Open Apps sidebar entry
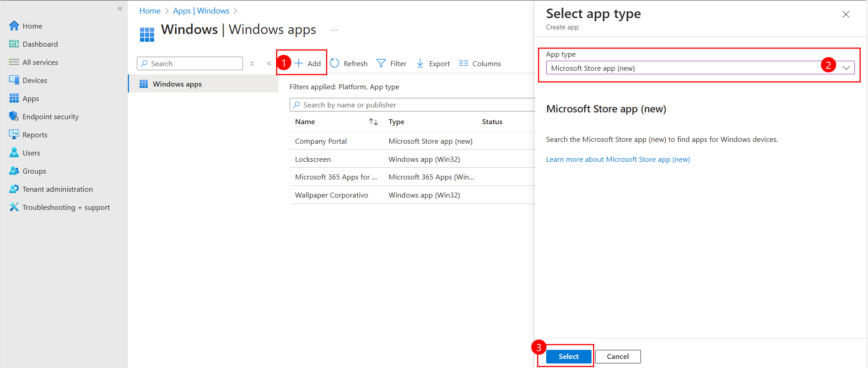 tap(24, 98)
